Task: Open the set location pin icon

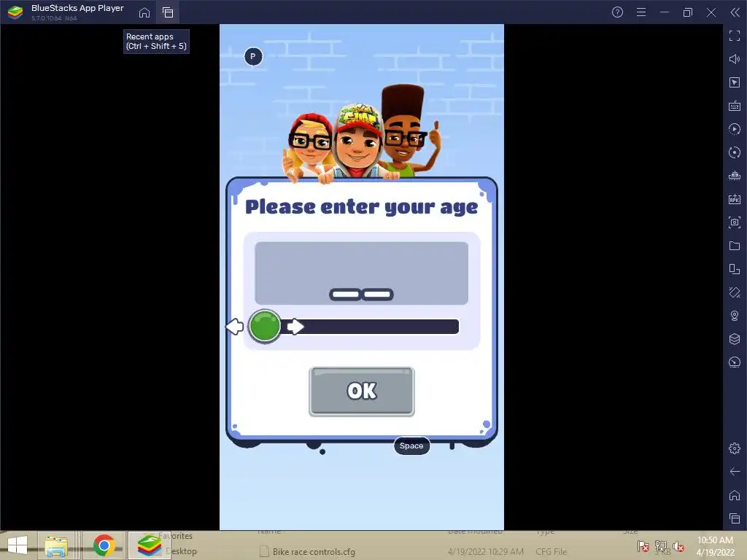Action: [x=735, y=316]
